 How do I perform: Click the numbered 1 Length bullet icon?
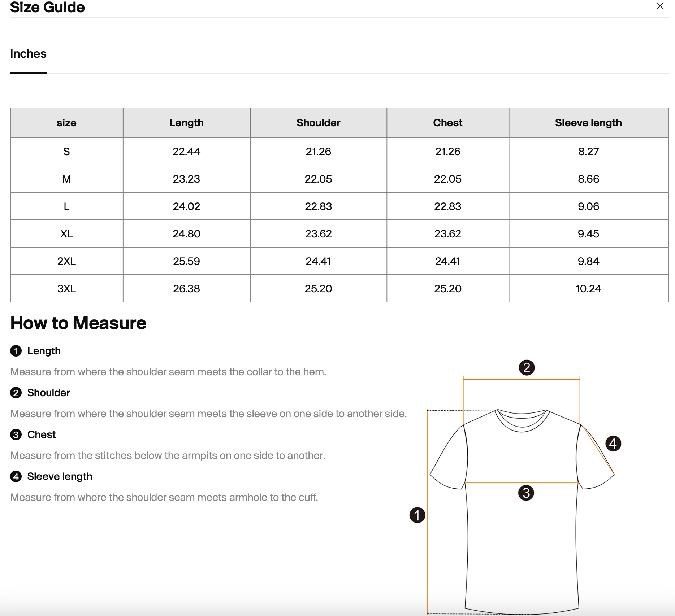16,351
